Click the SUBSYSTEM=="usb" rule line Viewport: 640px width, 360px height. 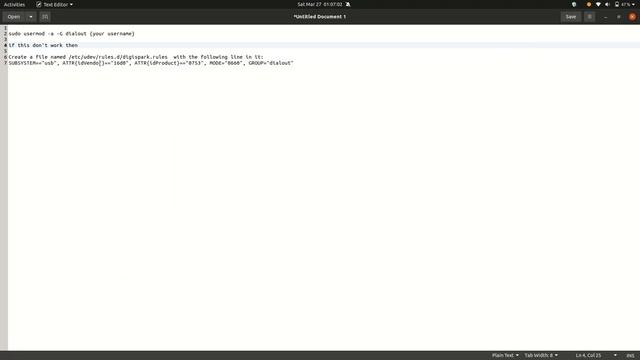tap(151, 63)
